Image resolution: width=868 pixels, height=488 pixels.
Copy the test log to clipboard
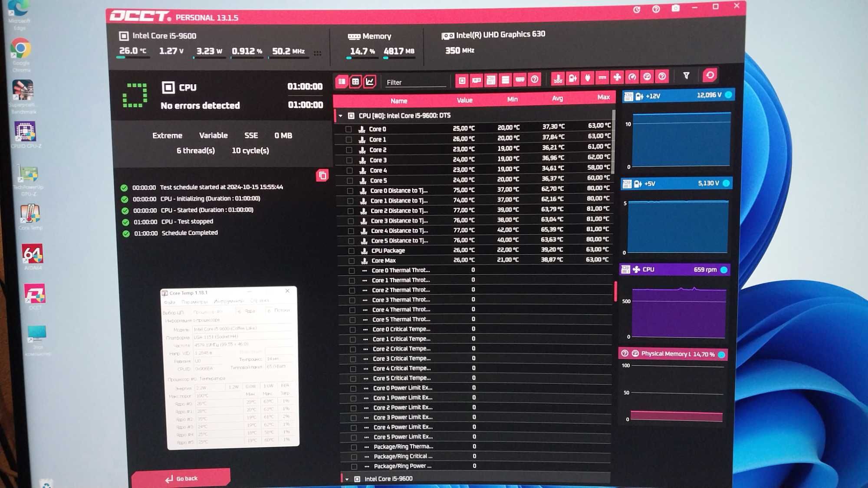pos(322,176)
